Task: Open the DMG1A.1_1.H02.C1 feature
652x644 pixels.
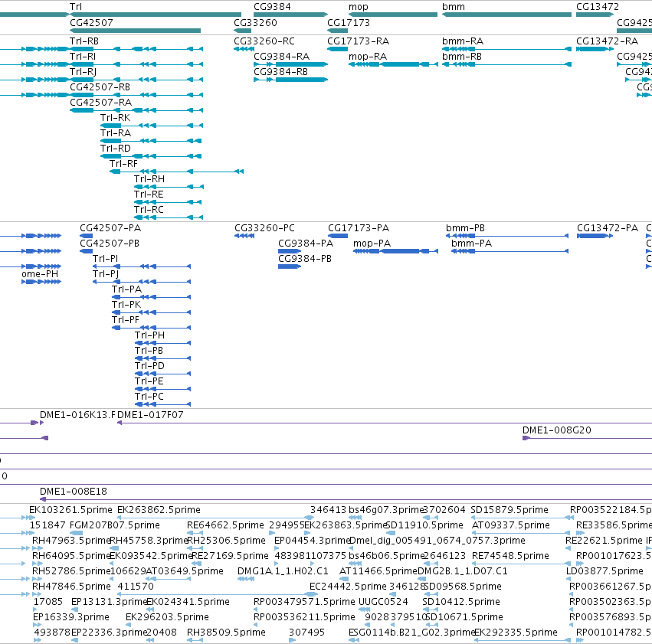Action: click(283, 571)
